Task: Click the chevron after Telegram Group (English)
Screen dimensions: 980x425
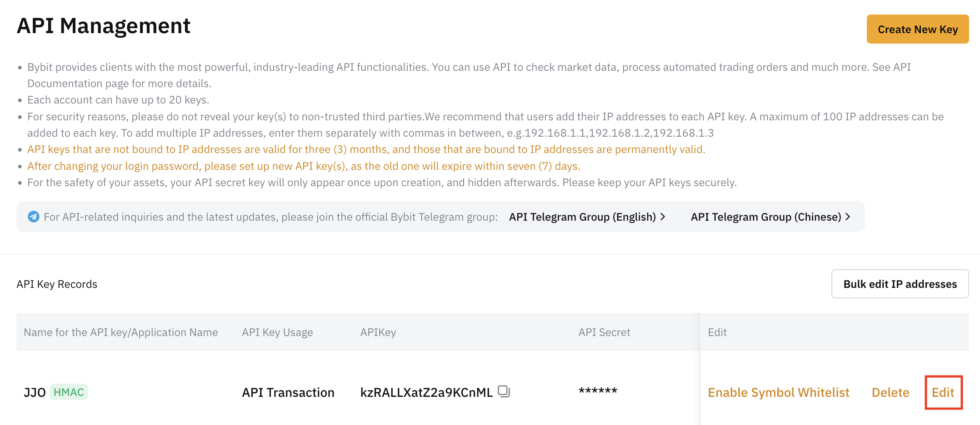Action: (663, 217)
